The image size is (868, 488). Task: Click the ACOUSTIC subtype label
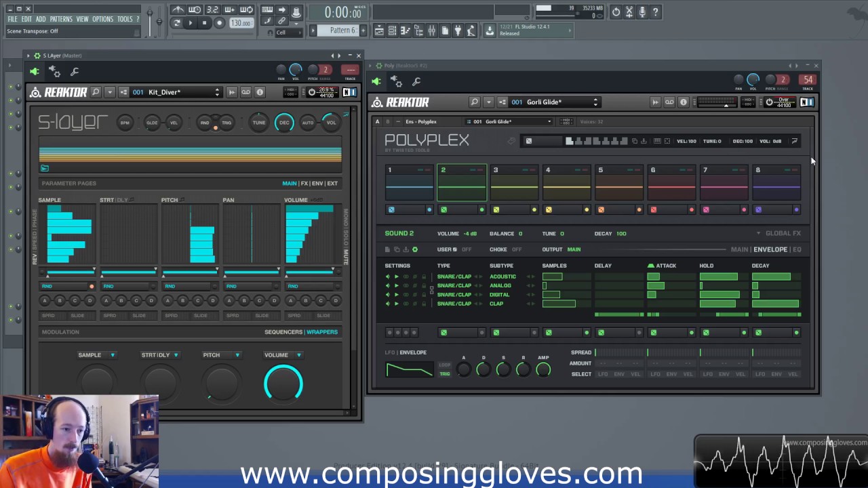(x=502, y=277)
